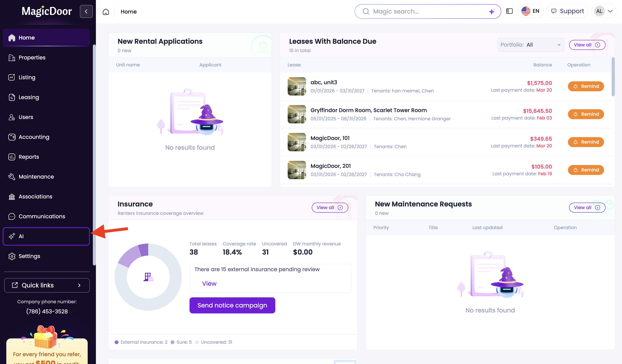Open the Maintenance section

tap(36, 177)
